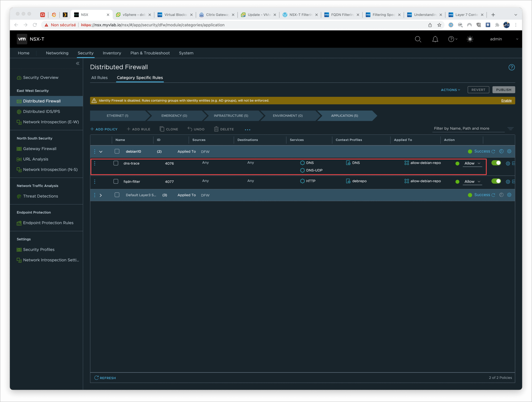
Task: Collapse the left sidebar double-chevron
Action: pos(78,64)
